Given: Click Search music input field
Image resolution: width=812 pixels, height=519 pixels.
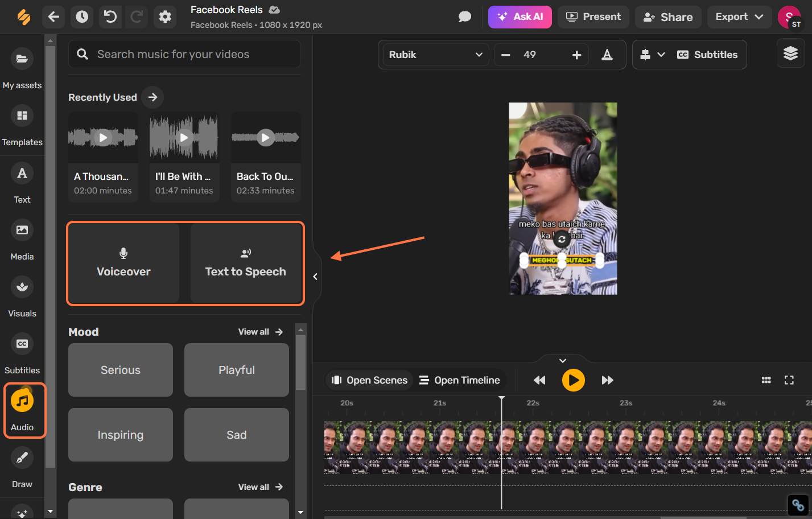Looking at the screenshot, I should coord(184,54).
